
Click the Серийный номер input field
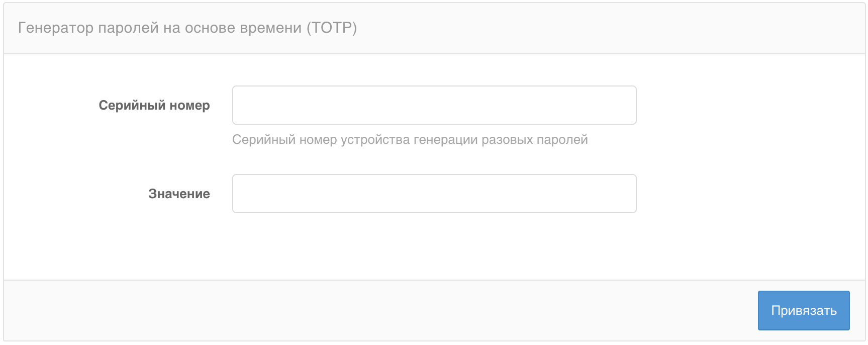[434, 105]
